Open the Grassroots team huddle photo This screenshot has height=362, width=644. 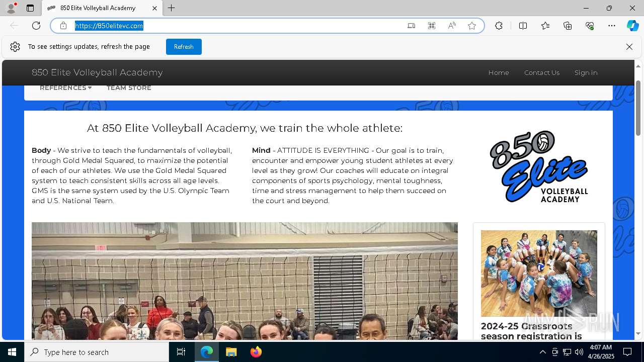point(539,274)
